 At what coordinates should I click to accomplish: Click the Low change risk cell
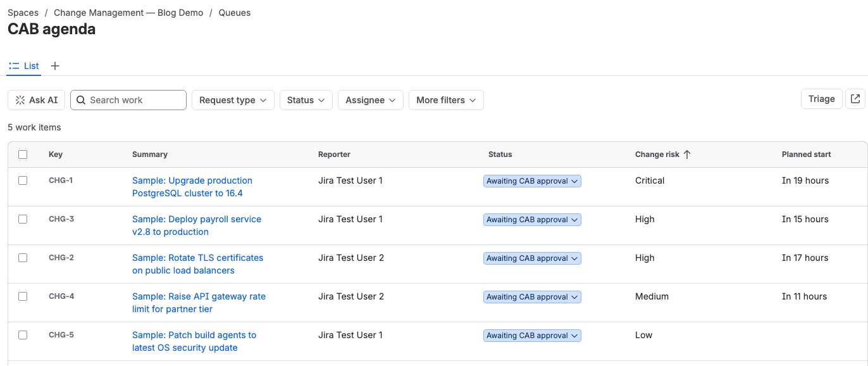coord(643,335)
